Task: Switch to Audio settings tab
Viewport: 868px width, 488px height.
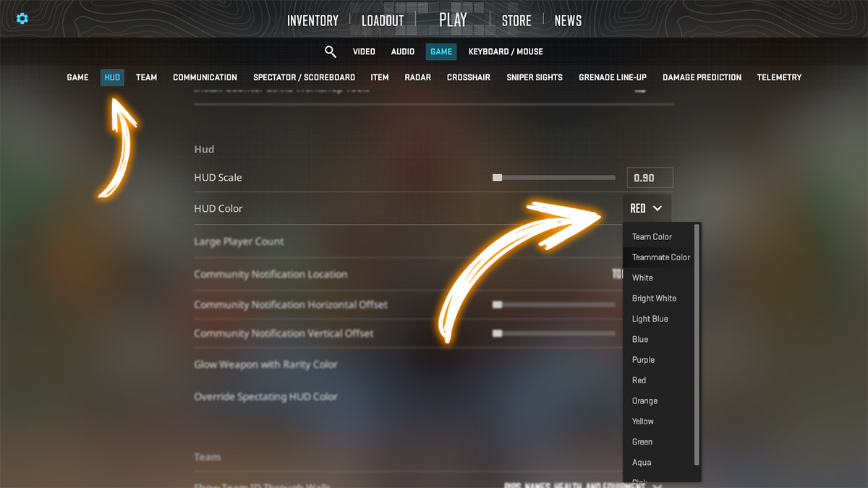Action: 403,51
